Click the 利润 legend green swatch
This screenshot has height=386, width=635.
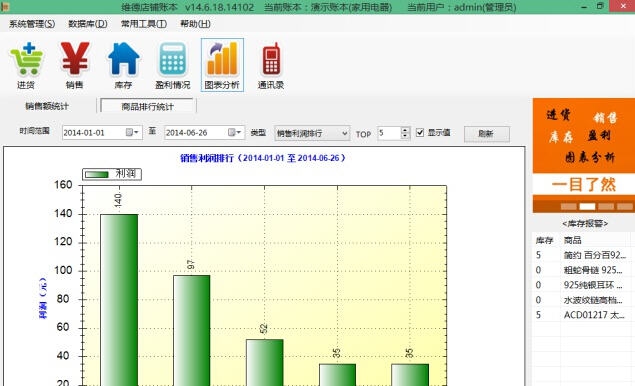click(97, 174)
